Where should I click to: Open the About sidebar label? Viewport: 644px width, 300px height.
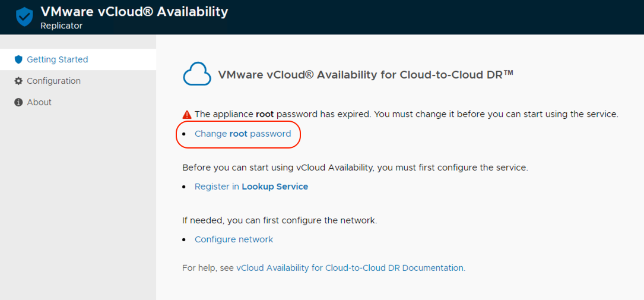[x=39, y=102]
